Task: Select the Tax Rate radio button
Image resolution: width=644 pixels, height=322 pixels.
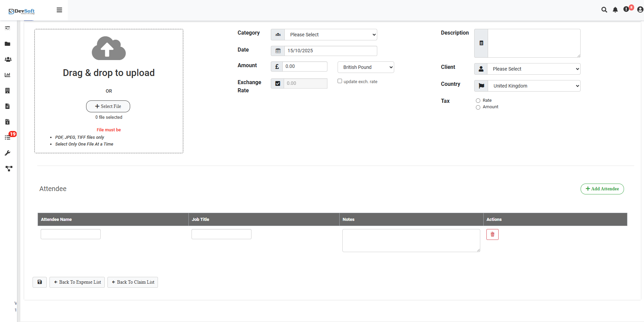Action: [x=478, y=101]
